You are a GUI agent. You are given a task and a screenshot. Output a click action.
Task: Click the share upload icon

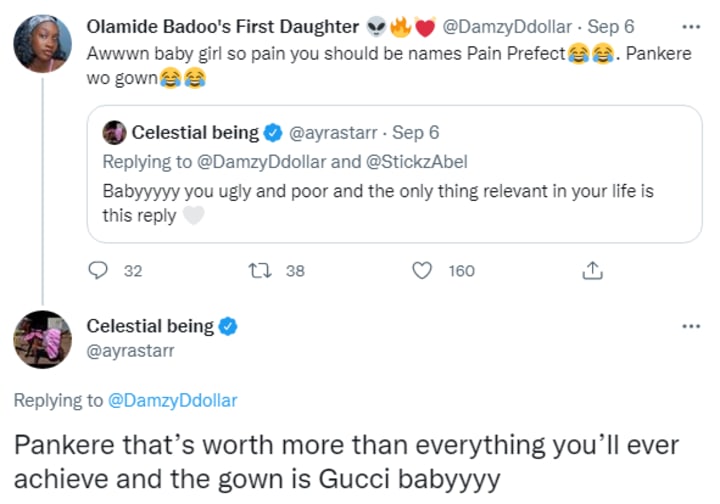pos(591,270)
